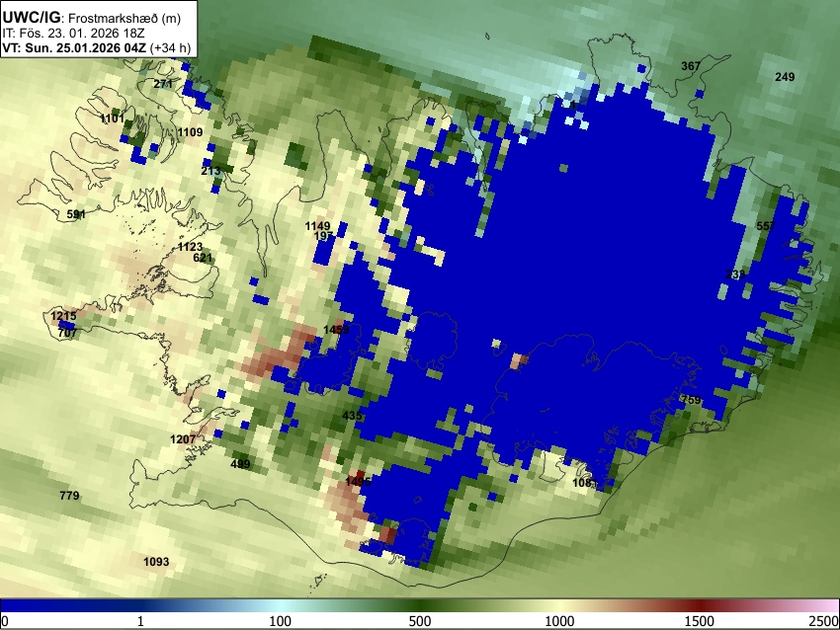This screenshot has height=630, width=840.
Task: Select the 1101 map value
Action: 112,118
